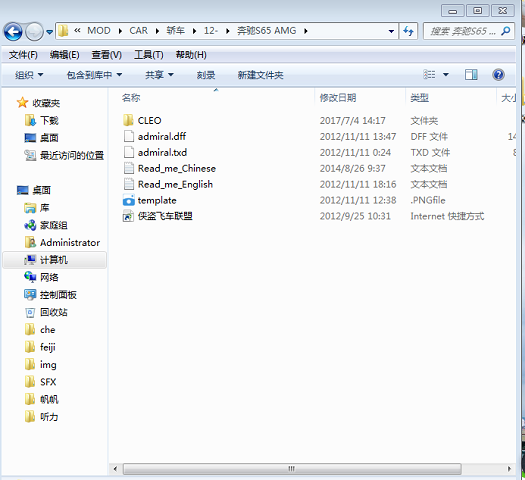
Task: Open 桌面 under favorites
Action: tap(49, 138)
